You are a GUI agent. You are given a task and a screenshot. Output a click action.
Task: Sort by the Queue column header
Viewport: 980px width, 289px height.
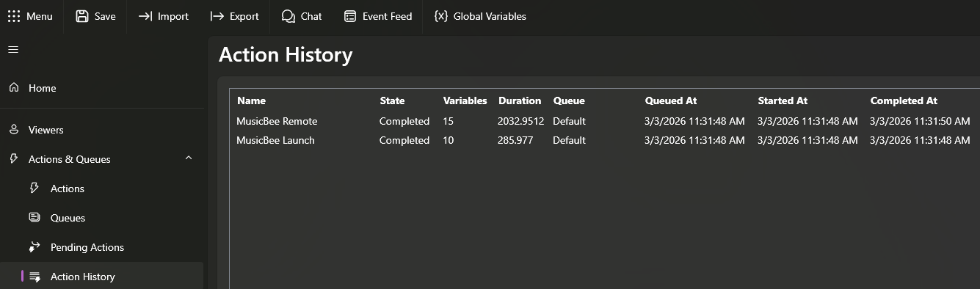(569, 100)
